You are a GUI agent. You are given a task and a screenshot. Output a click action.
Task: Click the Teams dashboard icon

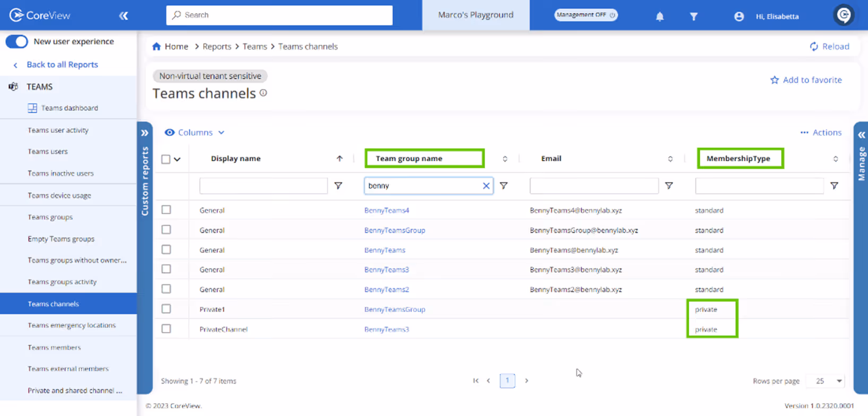coord(32,108)
